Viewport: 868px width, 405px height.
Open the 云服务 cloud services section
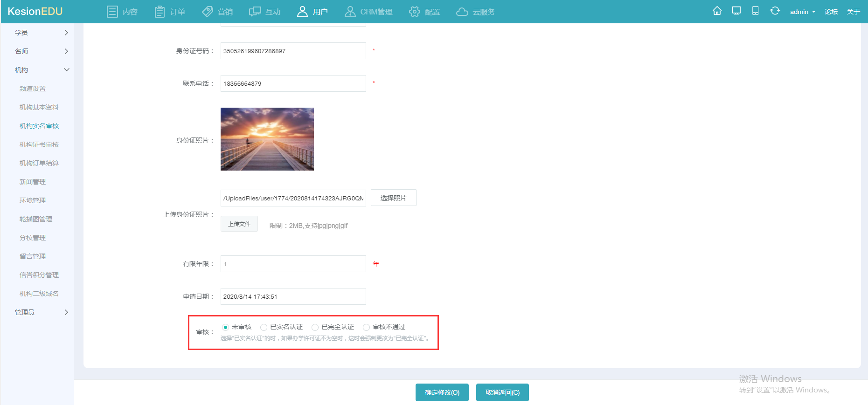[x=475, y=12]
